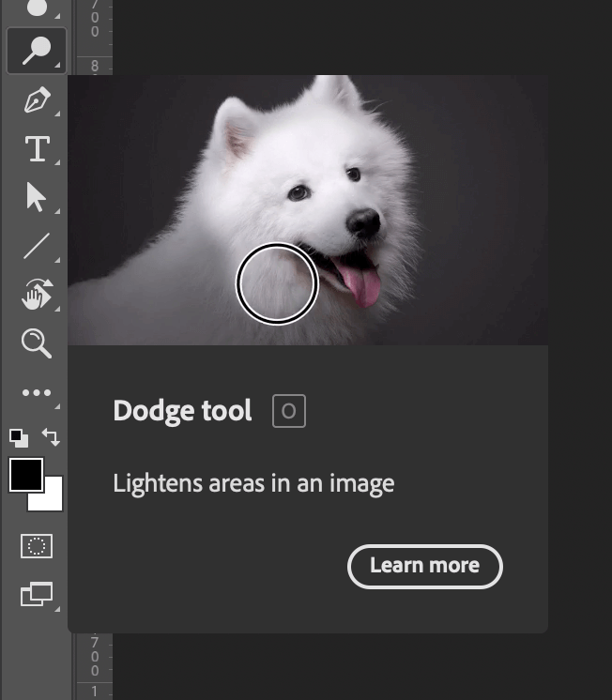The width and height of the screenshot is (612, 700).
Task: Select the Dodge tool in toolbar
Action: pyautogui.click(x=36, y=51)
